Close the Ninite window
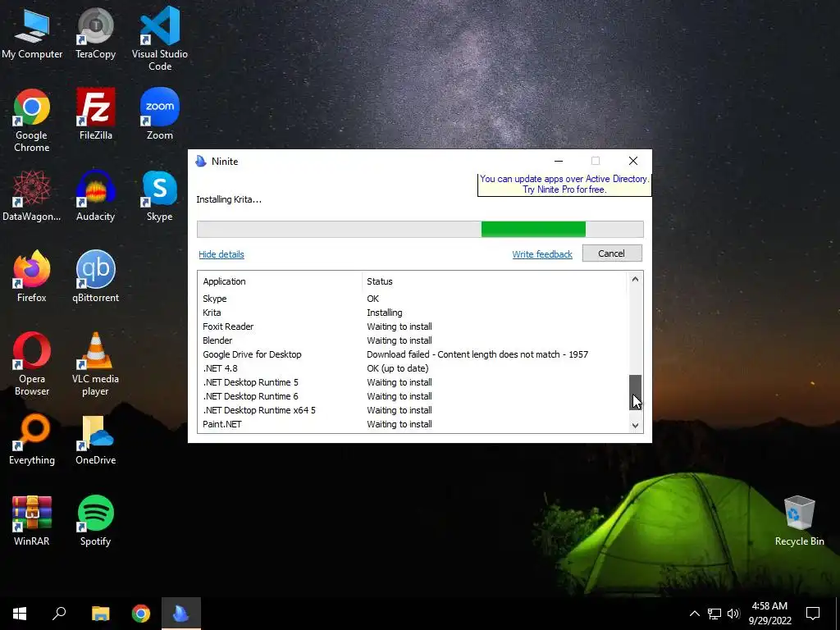840x630 pixels. point(633,161)
